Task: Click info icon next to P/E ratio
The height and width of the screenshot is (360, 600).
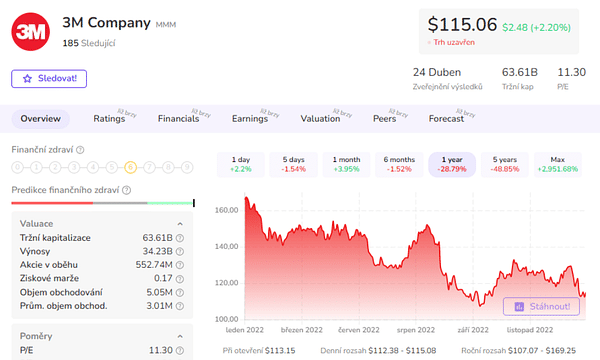Action: pos(180,350)
